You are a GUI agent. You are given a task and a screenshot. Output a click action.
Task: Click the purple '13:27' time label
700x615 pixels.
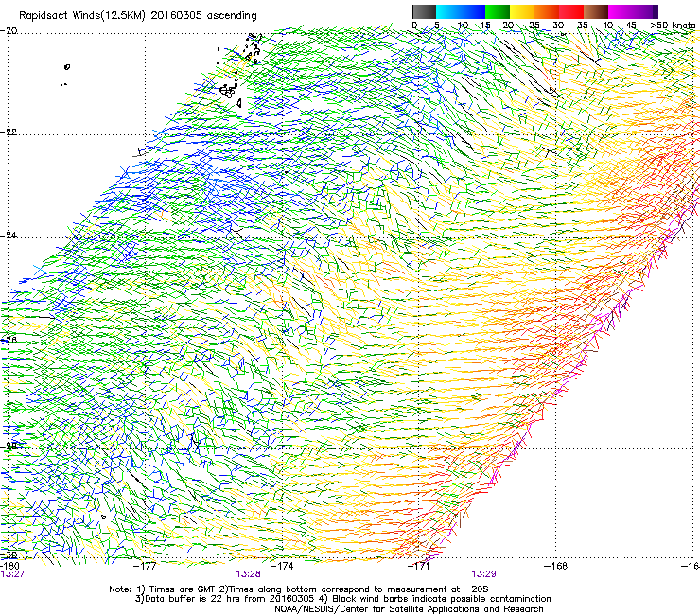tap(12, 574)
